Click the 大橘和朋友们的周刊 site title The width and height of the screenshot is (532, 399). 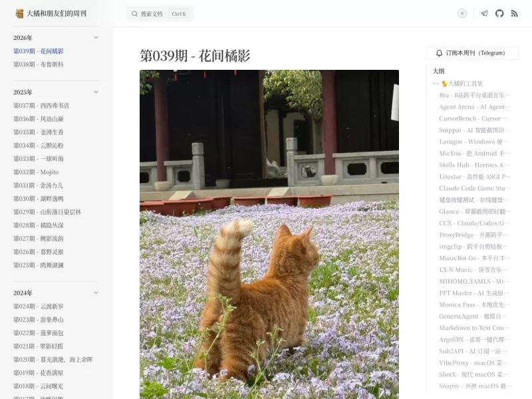click(57, 13)
